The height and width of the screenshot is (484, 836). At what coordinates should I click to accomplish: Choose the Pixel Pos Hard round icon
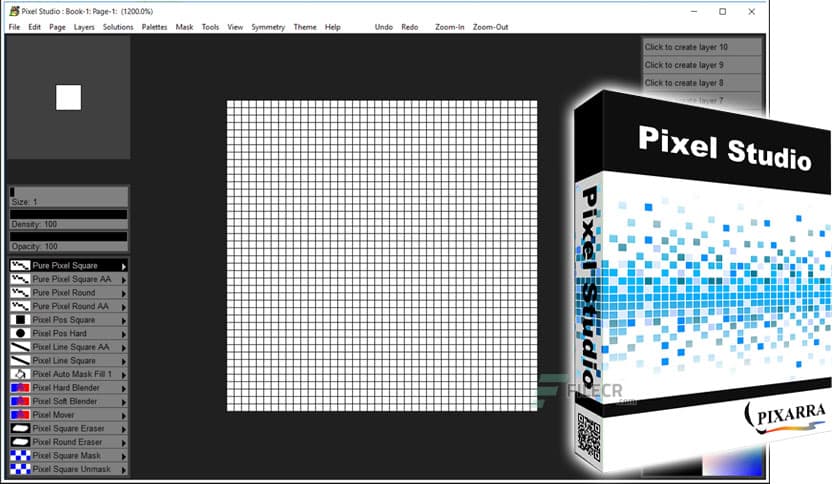click(20, 333)
